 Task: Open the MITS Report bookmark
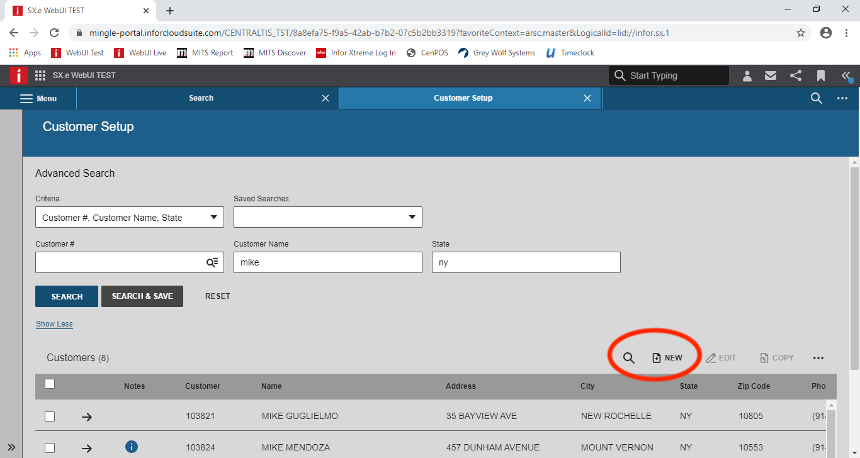point(205,53)
